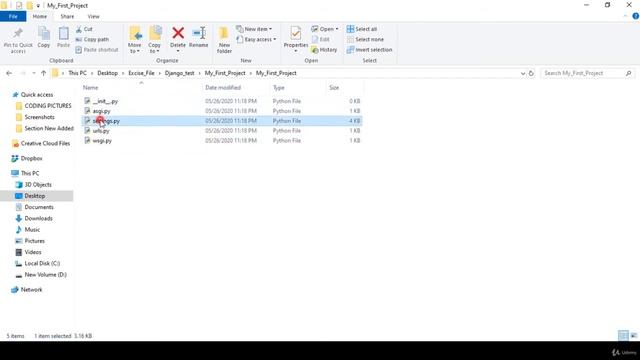The width and height of the screenshot is (640, 360).
Task: Open Quick access in navigation pane
Action: coord(37,95)
